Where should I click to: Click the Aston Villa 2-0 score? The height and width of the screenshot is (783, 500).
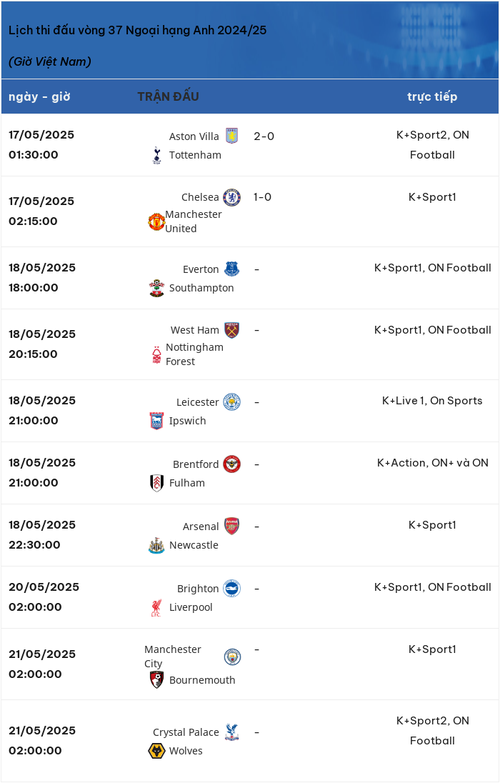pos(264,136)
